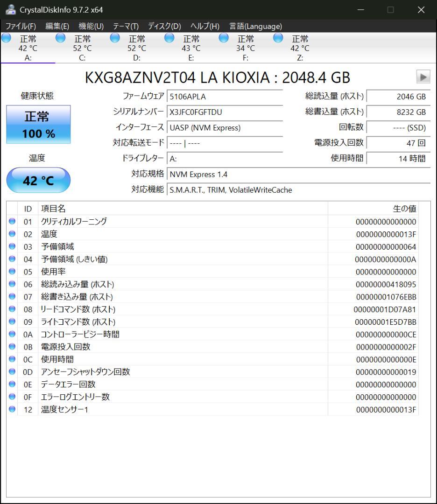Click status circle icon for drive E:
Screen dimensions: 437x504
tap(169, 38)
